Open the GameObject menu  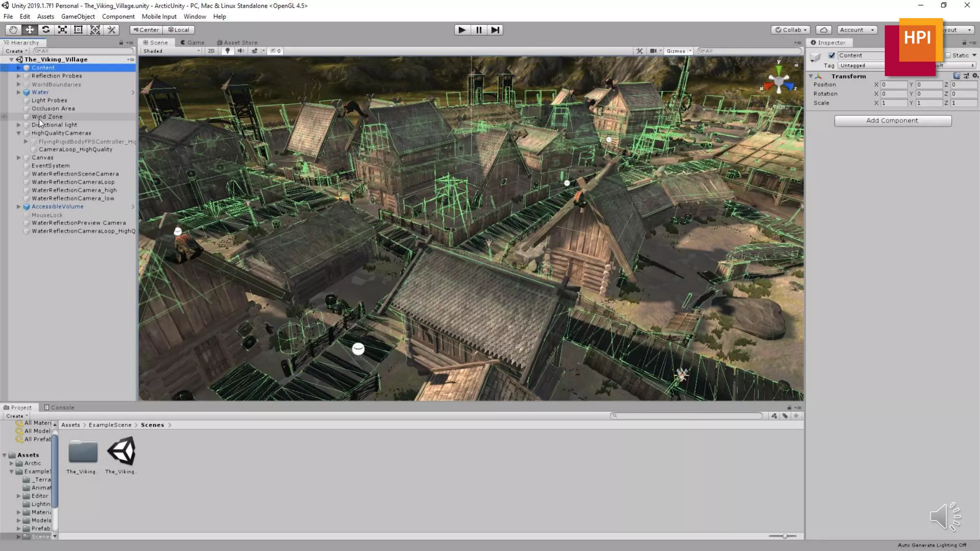pos(78,16)
